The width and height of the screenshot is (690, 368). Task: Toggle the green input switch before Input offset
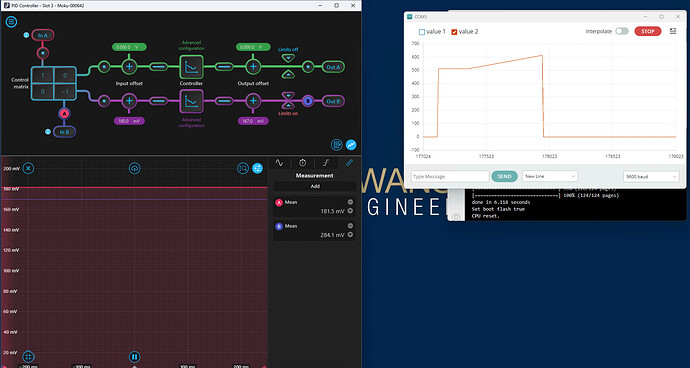pos(104,67)
